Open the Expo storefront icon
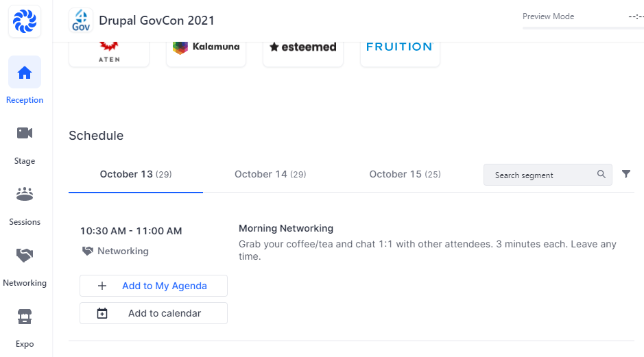 tap(25, 317)
